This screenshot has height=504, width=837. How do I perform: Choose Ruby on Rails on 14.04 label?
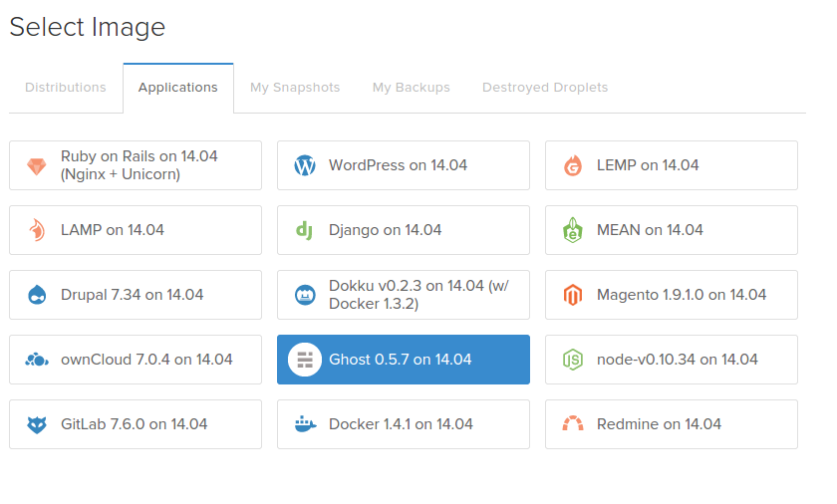click(139, 165)
